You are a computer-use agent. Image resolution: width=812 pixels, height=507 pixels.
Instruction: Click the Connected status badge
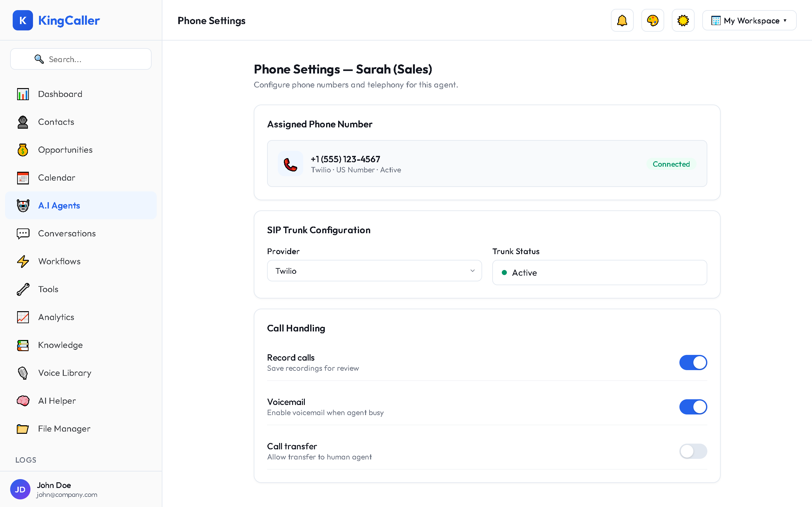[671, 164]
